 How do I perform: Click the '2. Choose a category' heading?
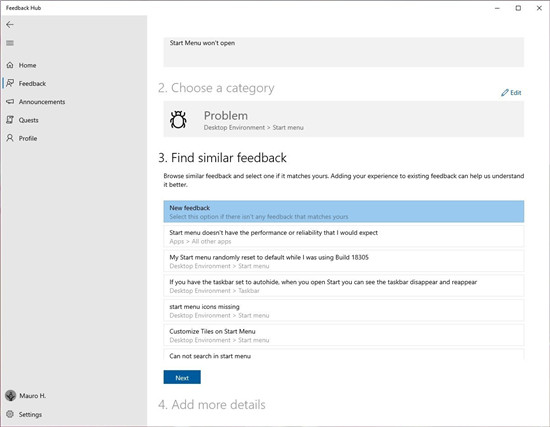click(216, 88)
